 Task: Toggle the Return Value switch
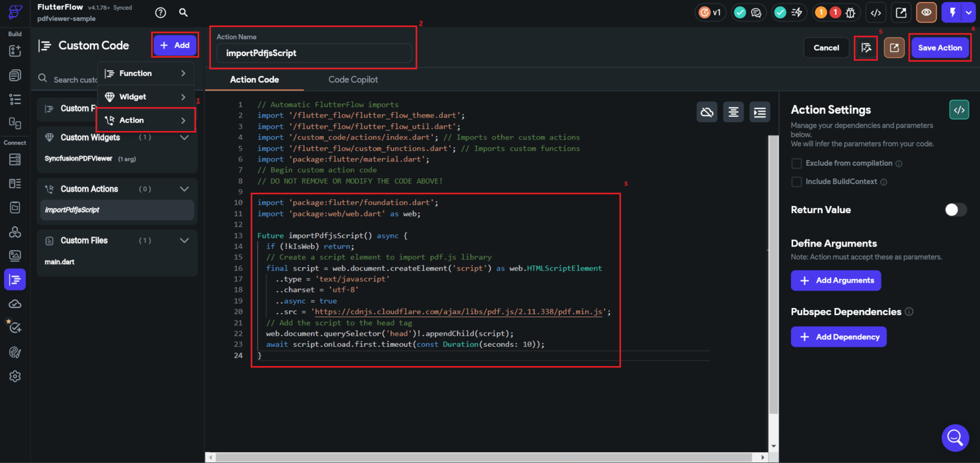[x=955, y=210]
